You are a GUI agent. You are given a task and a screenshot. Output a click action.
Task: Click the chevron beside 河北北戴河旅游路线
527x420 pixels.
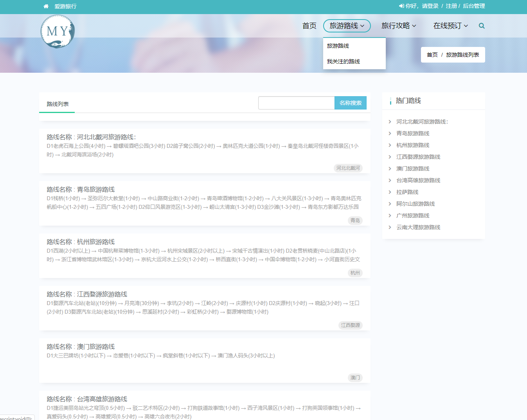point(390,122)
